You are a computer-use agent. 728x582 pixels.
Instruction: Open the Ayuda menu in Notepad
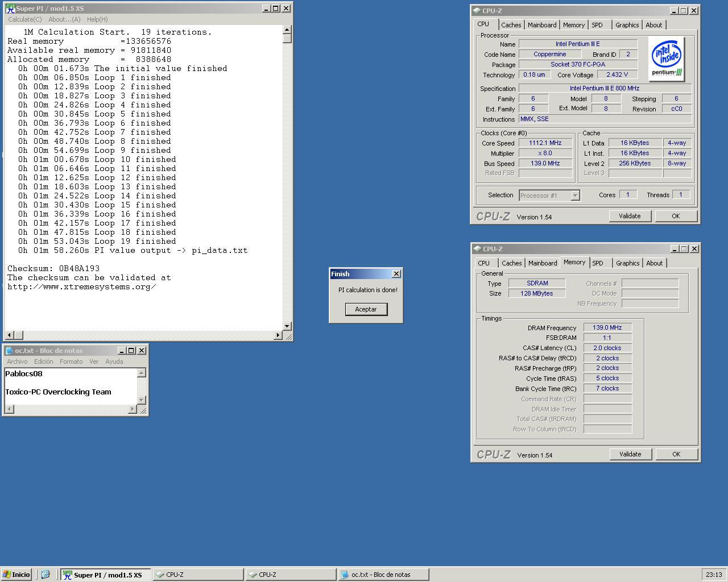pyautogui.click(x=114, y=361)
